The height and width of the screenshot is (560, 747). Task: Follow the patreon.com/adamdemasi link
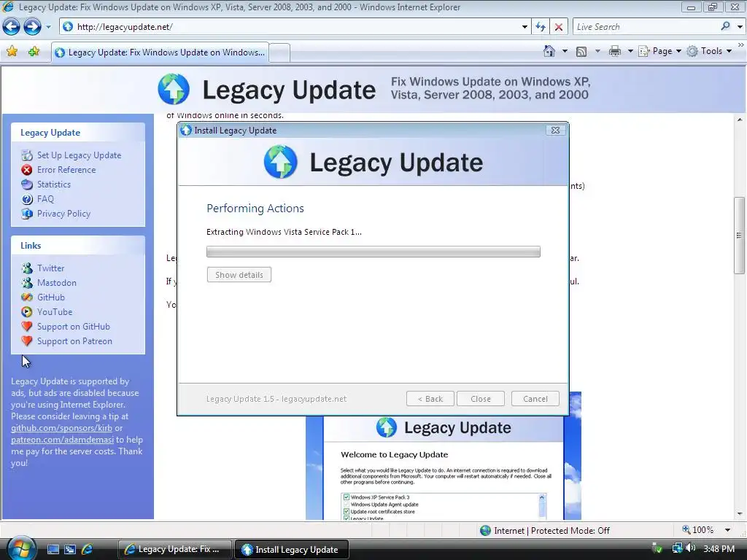click(x=63, y=440)
